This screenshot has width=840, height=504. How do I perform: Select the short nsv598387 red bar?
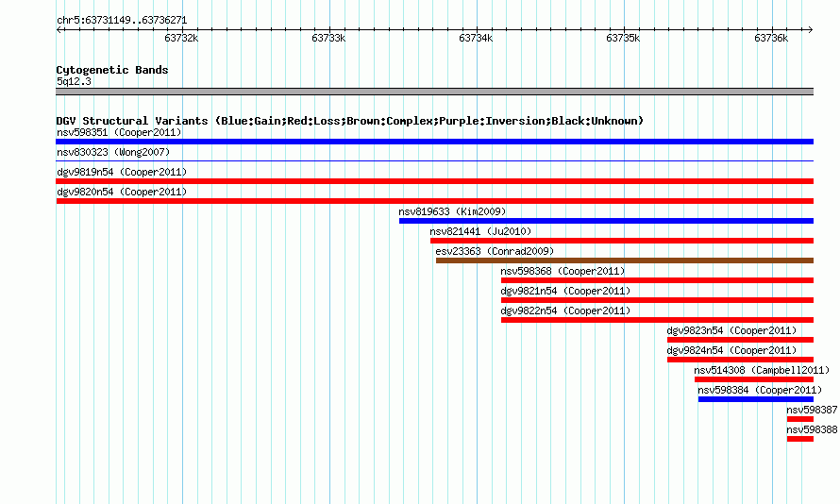click(800, 419)
